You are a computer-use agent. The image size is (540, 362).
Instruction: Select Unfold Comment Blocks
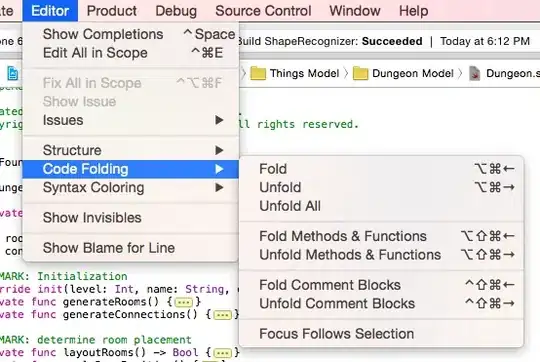click(x=382, y=303)
